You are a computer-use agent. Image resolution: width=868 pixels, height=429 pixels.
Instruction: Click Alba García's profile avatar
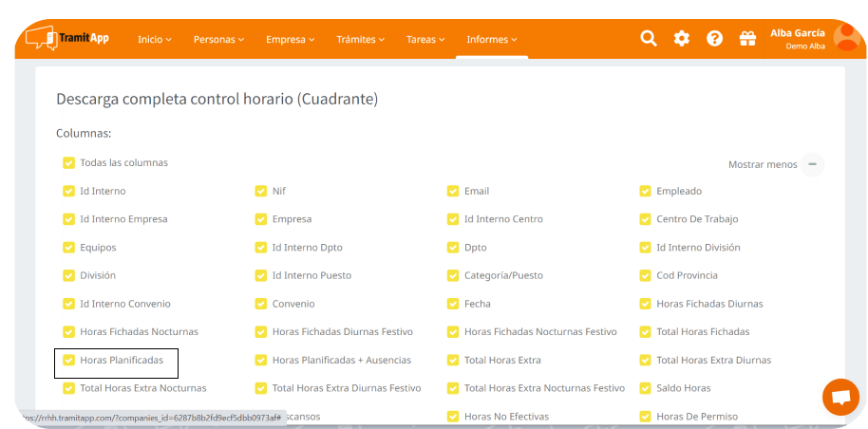pos(846,37)
